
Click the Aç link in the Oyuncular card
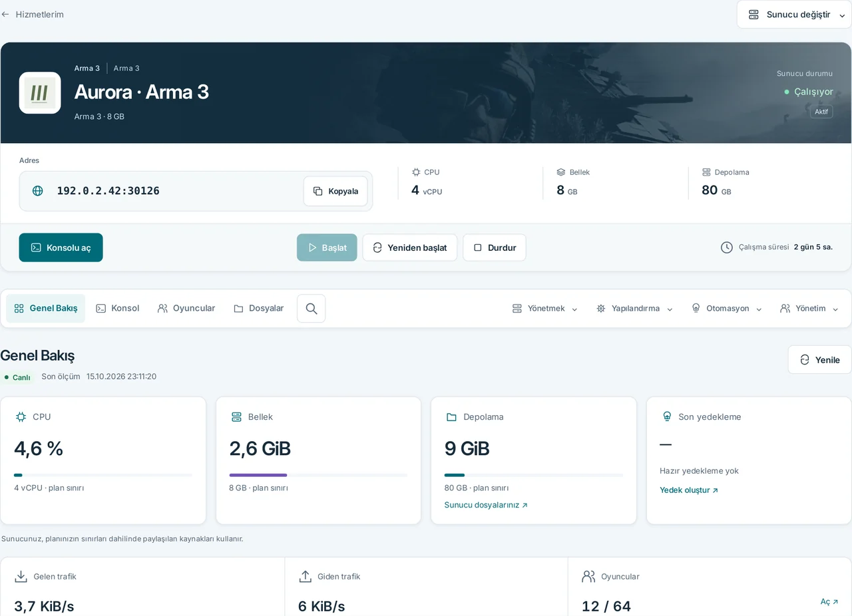coord(829,601)
